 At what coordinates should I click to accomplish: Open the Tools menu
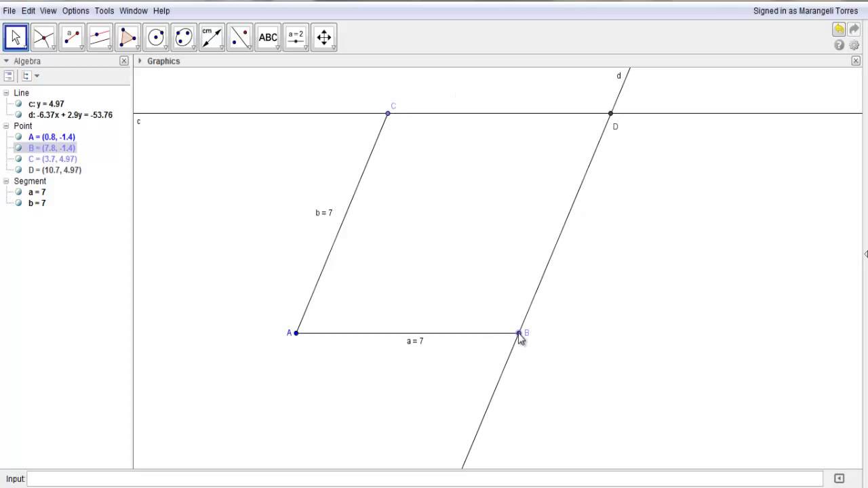[104, 11]
